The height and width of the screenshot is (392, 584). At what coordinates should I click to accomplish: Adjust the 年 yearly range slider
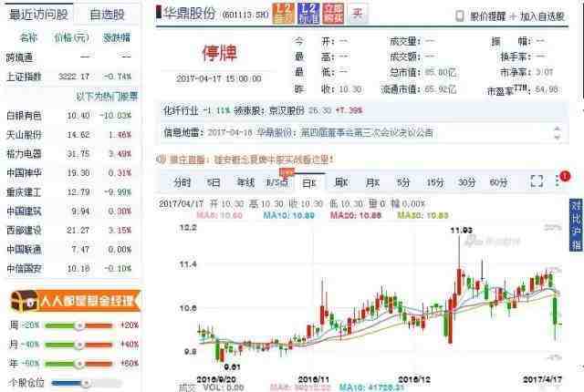pyautogui.click(x=78, y=364)
